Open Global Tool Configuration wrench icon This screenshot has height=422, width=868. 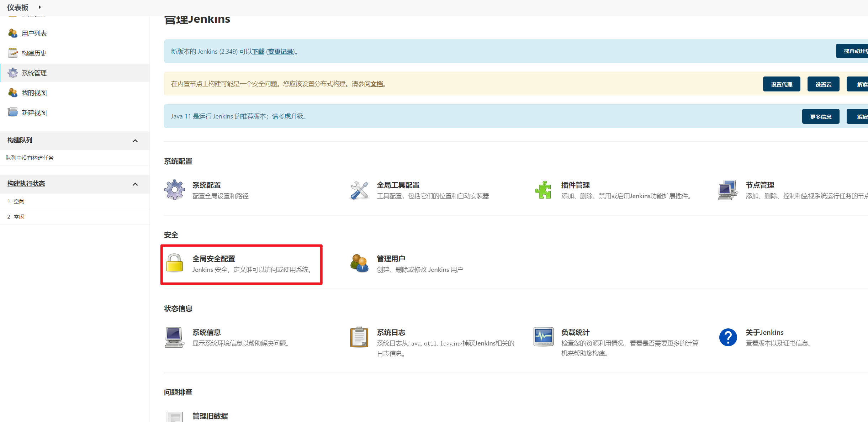pyautogui.click(x=359, y=190)
